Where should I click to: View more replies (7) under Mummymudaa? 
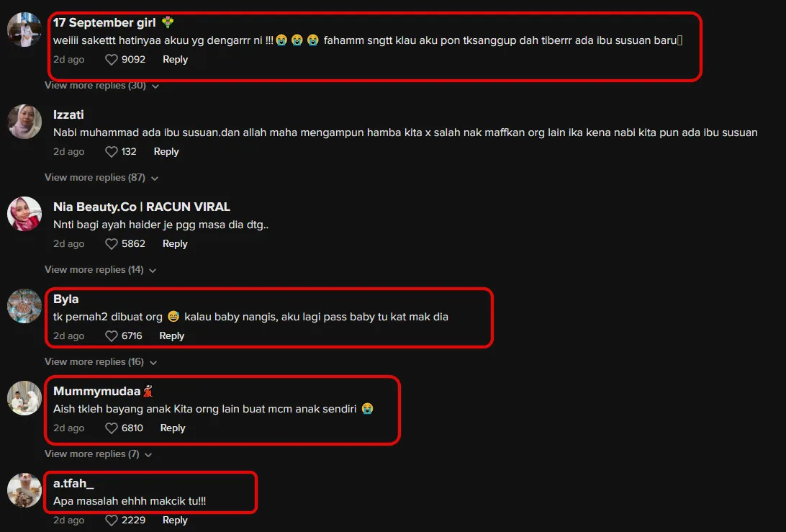pyautogui.click(x=98, y=454)
